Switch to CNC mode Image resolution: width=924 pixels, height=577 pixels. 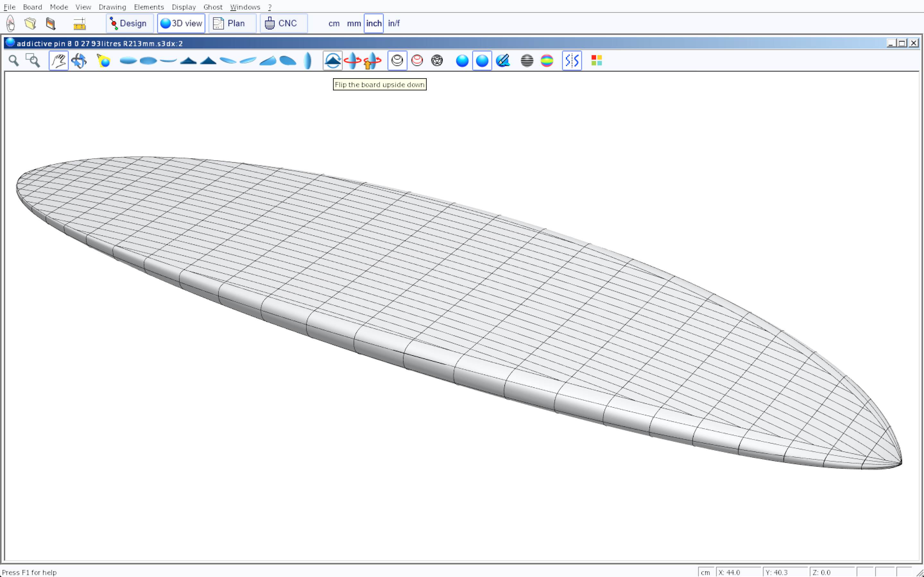coord(283,23)
